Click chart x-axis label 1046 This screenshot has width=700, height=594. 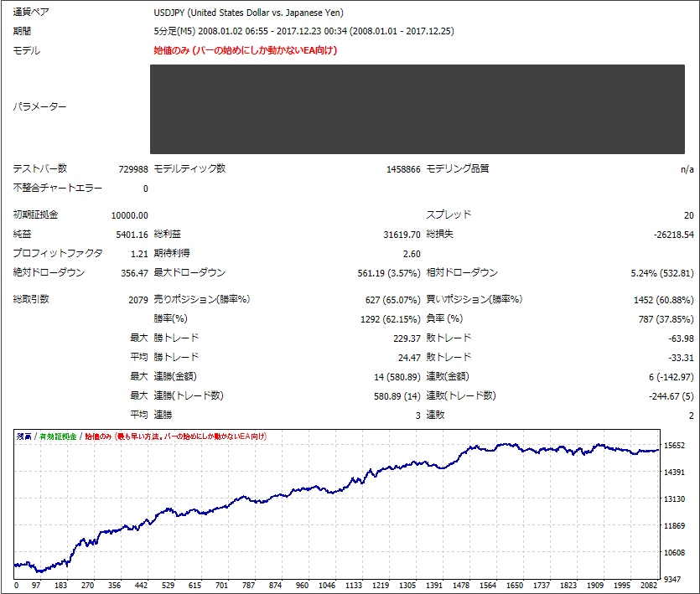coord(327,585)
